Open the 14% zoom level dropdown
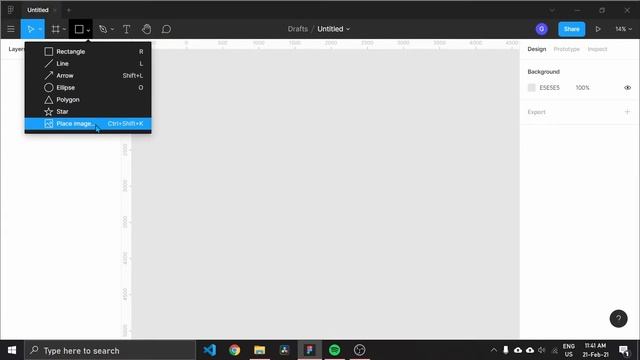640x360 pixels. (623, 29)
